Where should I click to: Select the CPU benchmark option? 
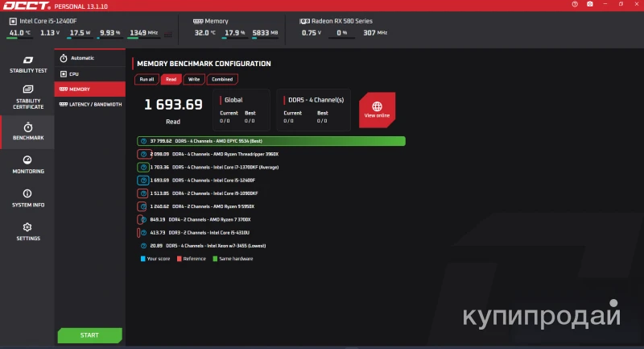90,73
